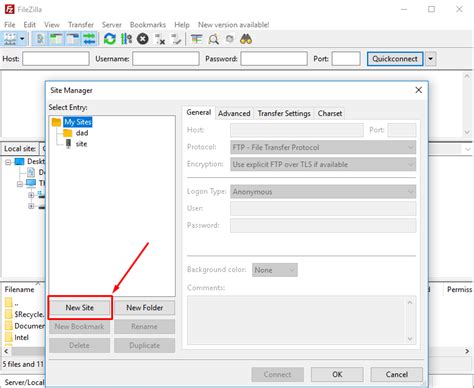Open the Encryption dropdown
The height and width of the screenshot is (388, 474).
tap(323, 164)
